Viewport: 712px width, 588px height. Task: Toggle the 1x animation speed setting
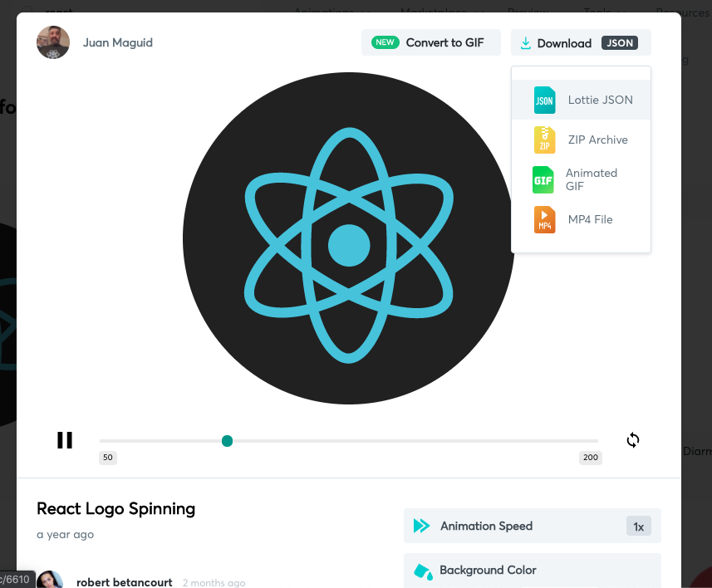tap(638, 526)
